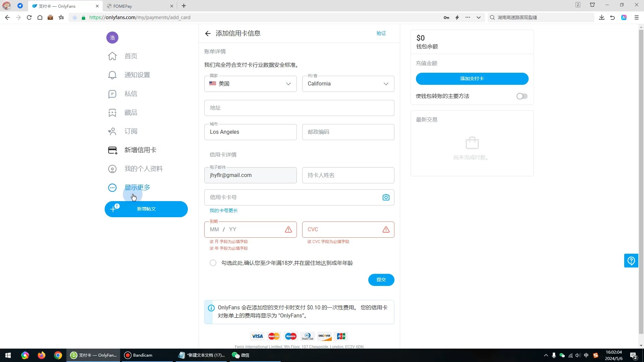
Task: Open the add credit card icon
Action: point(113,150)
